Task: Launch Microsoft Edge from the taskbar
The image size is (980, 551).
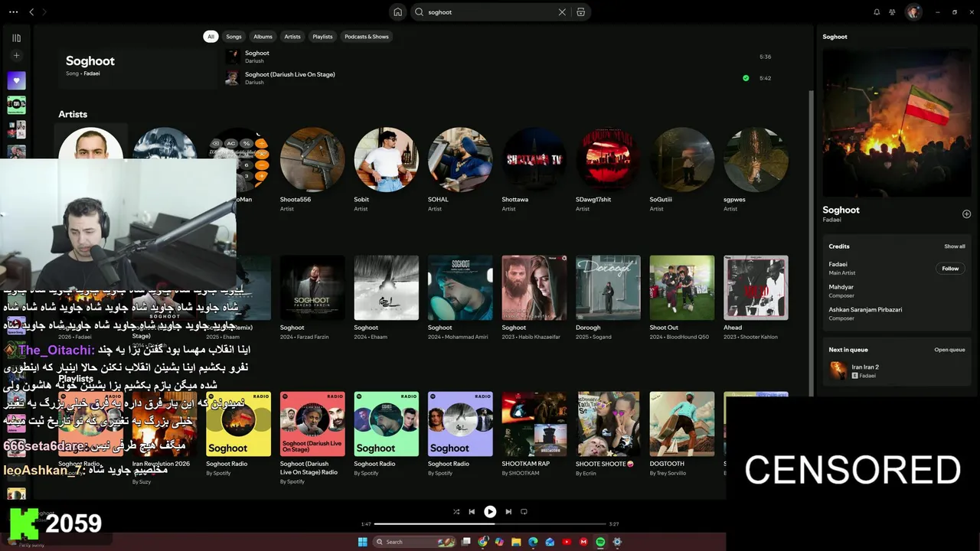Action: pos(533,542)
